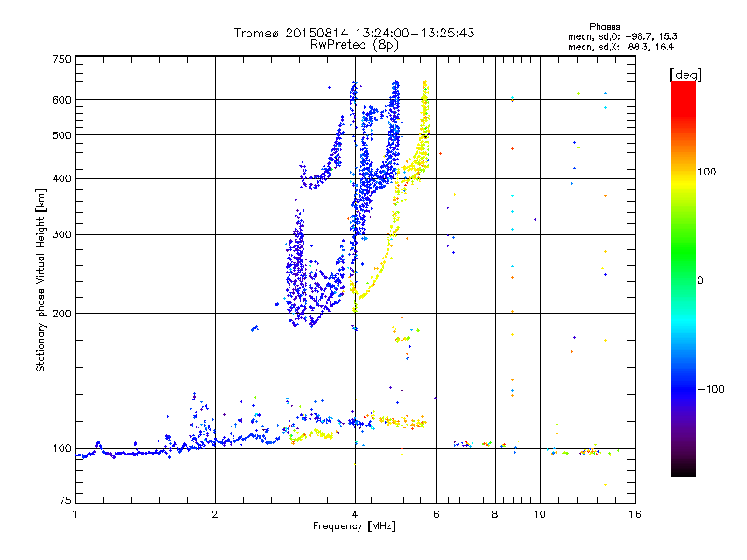
Task: Click the y-axis label "75"
Action: pos(65,500)
